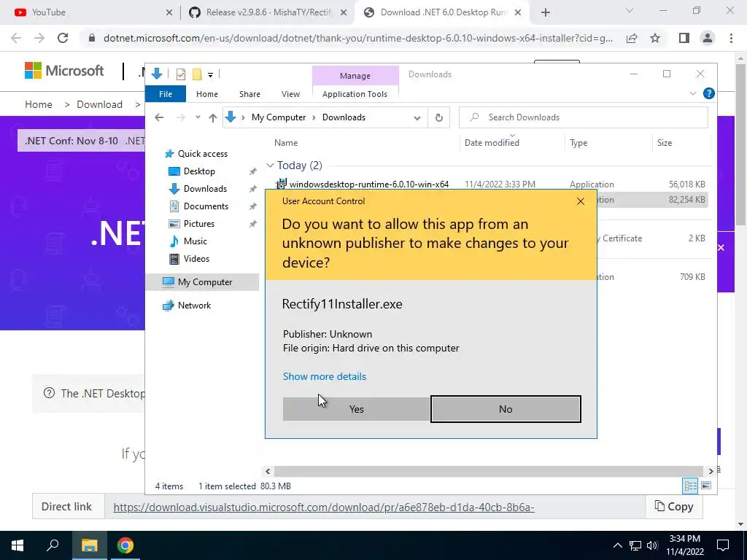Open Explorer help icon

coord(708,94)
